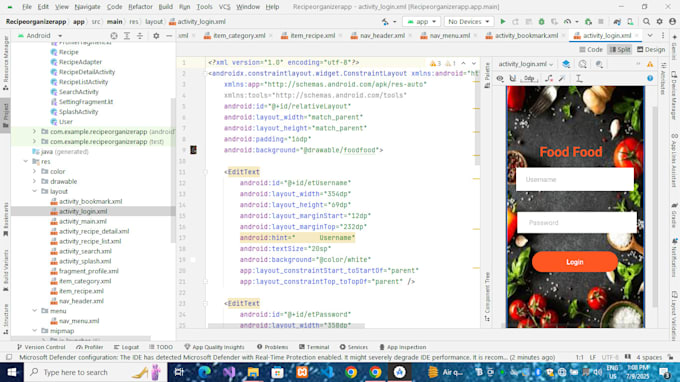Image resolution: width=680 pixels, height=382 pixels.
Task: Click the default margin 0dp control
Action: click(529, 78)
